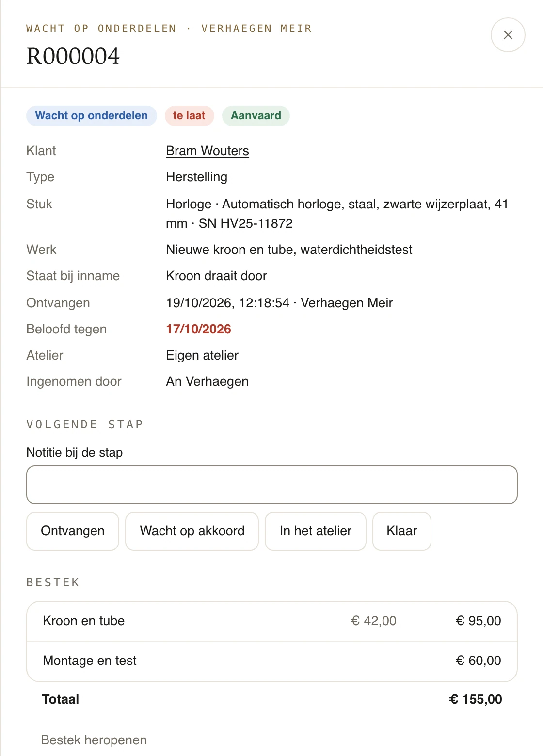Click the Montage en test quote line
The width and height of the screenshot is (543, 756).
[x=272, y=661]
